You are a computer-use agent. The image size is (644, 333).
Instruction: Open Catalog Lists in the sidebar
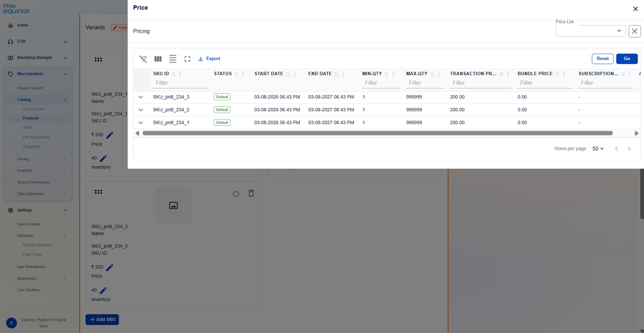[33, 109]
